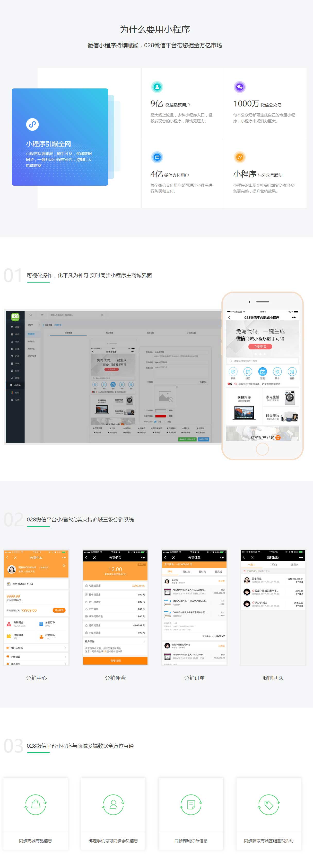313x868 pixels.
Task: Tap the 立刻购买 button in phone banner
Action: (x=260, y=346)
